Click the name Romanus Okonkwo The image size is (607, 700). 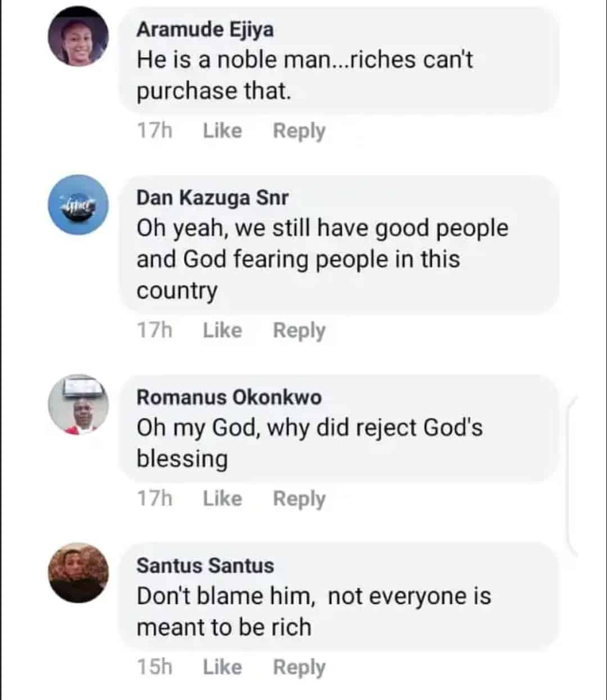[x=229, y=397]
